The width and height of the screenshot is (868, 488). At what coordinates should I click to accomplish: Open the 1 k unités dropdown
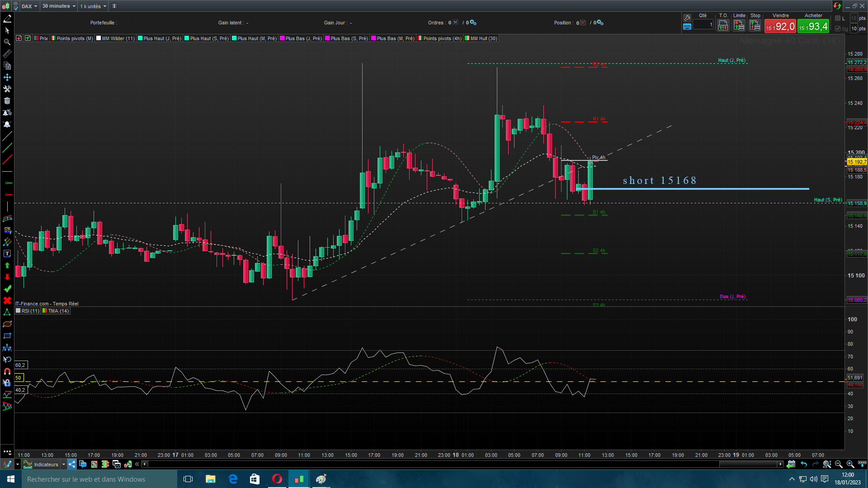(93, 6)
